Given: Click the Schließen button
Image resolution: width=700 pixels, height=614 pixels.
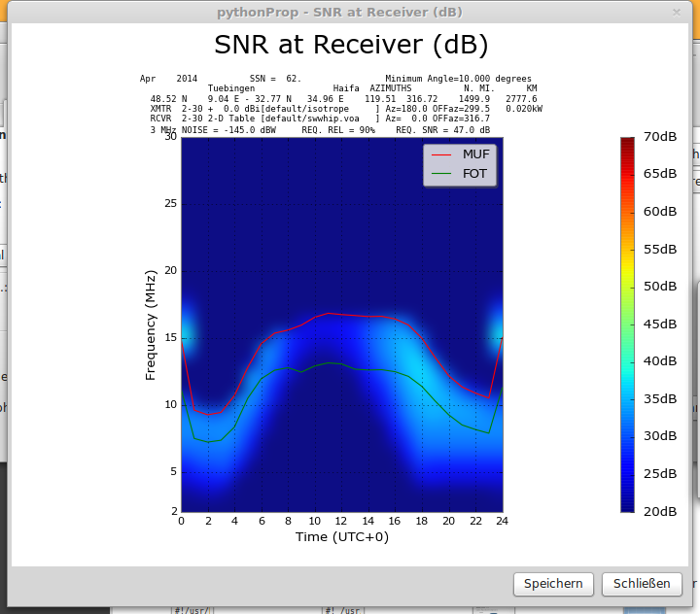Looking at the screenshot, I should (642, 584).
